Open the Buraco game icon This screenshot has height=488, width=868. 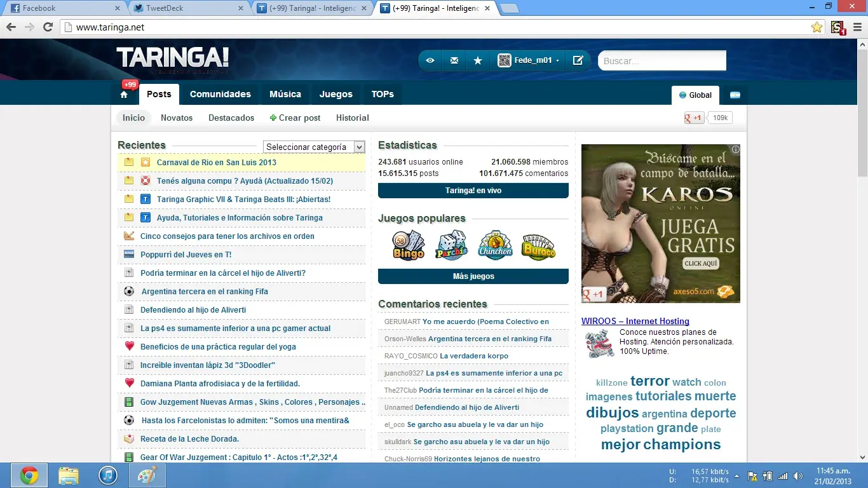coord(539,247)
